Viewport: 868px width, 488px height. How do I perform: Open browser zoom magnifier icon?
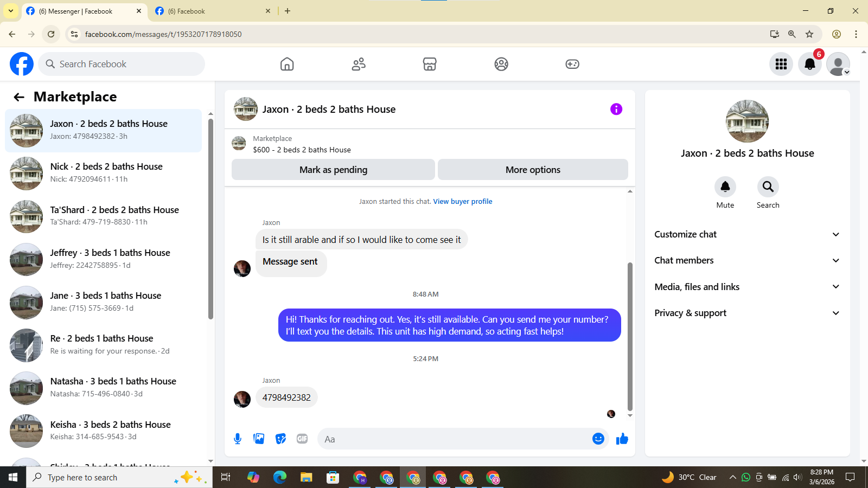[x=792, y=34]
